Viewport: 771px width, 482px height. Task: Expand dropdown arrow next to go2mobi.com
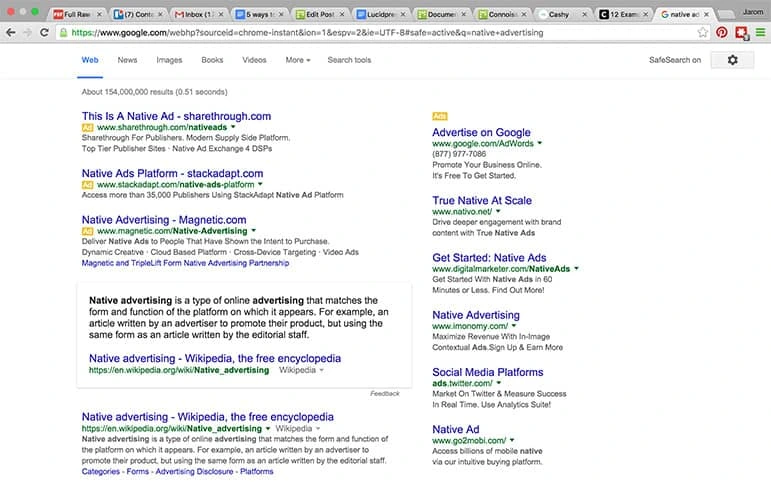click(512, 441)
